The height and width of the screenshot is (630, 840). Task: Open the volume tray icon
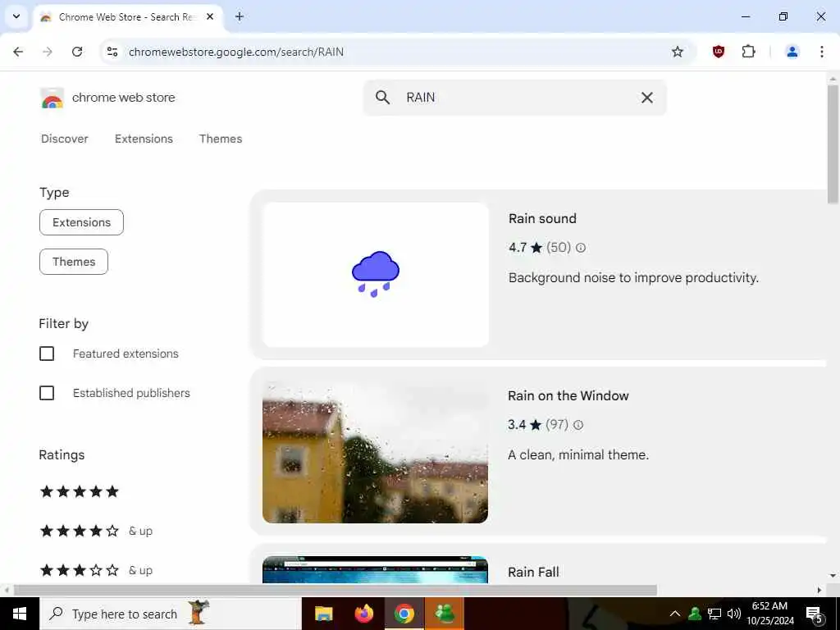(x=734, y=614)
